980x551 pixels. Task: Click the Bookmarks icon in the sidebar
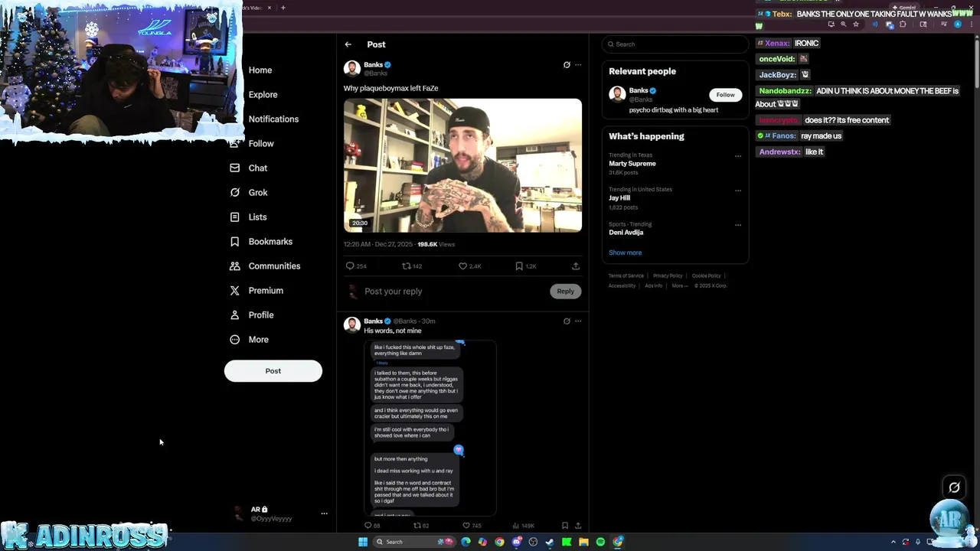[234, 242]
